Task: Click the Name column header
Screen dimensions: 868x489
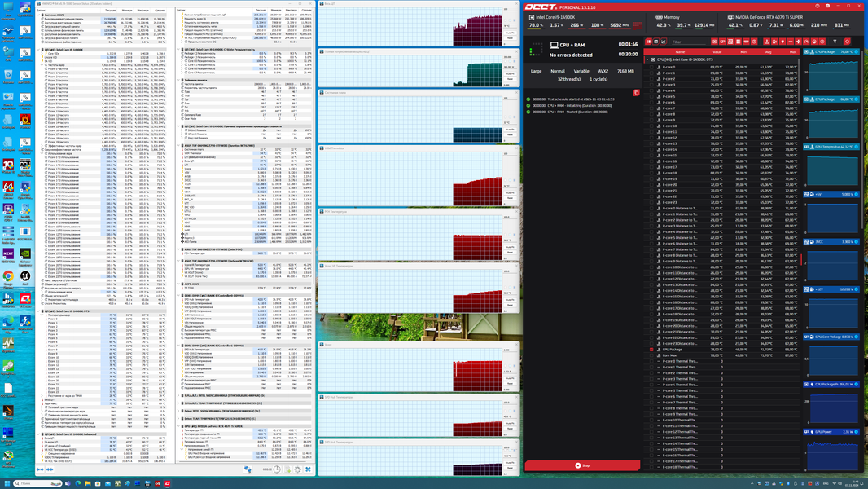Action: click(680, 51)
